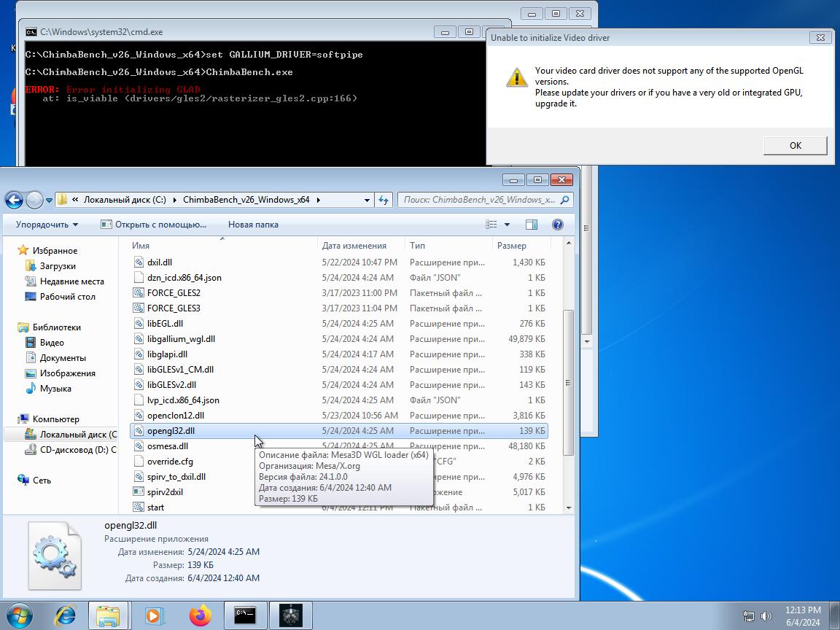Click the Explorer Back arrow button
The image size is (840, 630).
[14, 200]
